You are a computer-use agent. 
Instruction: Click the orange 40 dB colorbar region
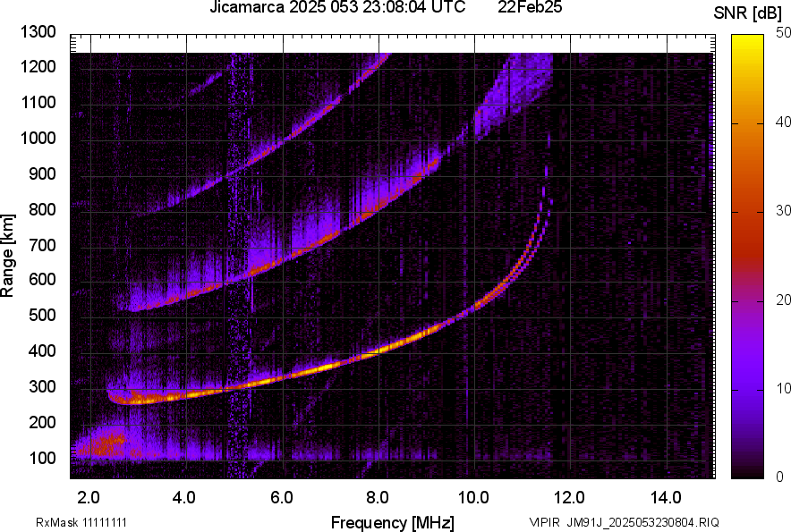[x=748, y=123]
